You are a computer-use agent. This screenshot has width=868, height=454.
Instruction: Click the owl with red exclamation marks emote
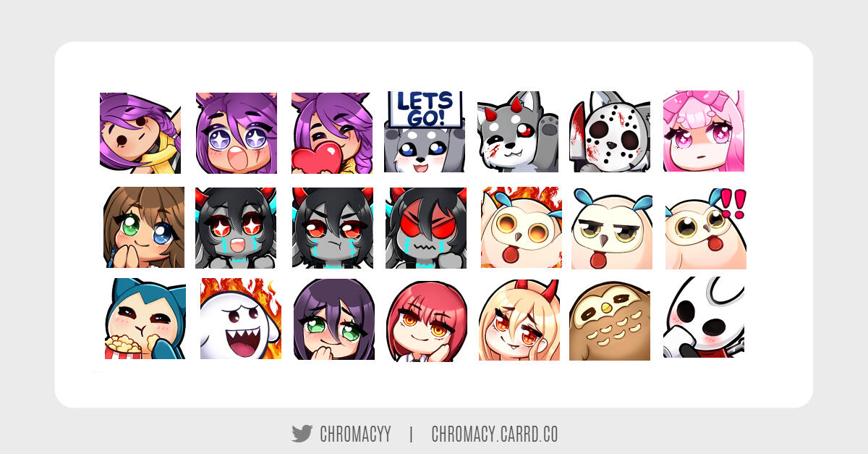(706, 228)
